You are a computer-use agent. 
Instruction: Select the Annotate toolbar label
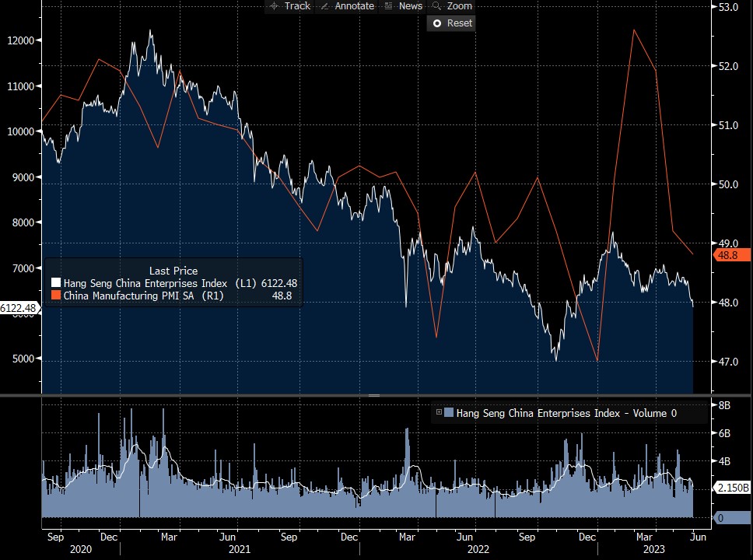(355, 6)
